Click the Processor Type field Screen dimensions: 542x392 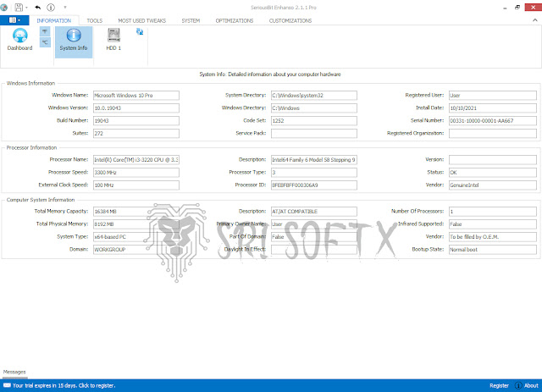(x=314, y=173)
